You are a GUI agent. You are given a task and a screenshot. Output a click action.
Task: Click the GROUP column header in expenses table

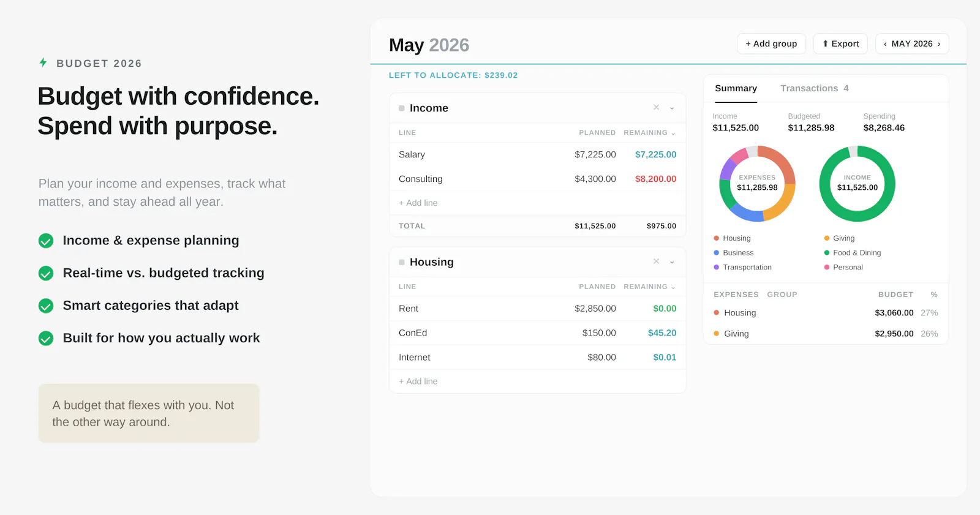782,295
